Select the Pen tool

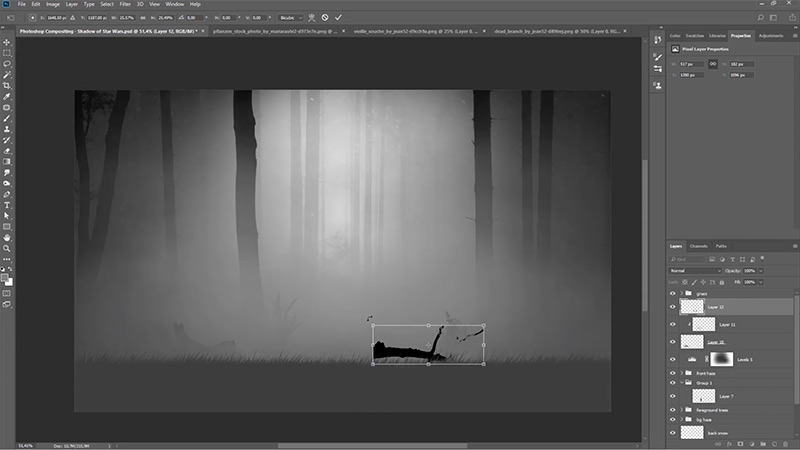click(7, 194)
